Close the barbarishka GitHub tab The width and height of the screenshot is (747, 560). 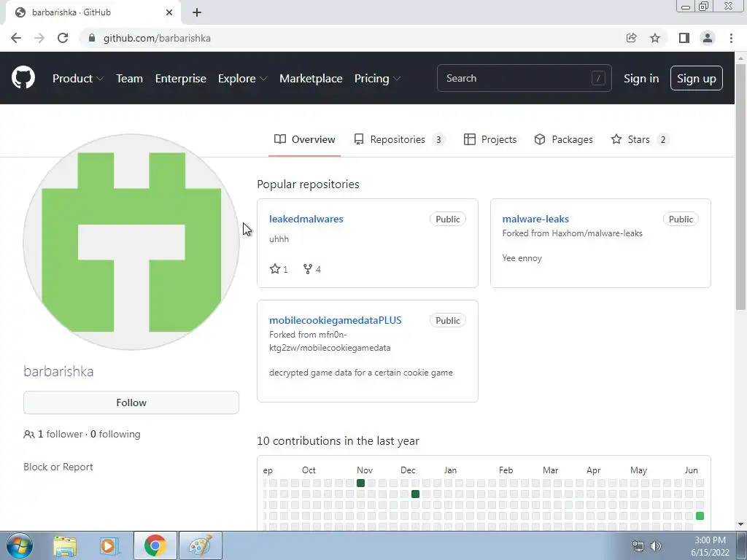pyautogui.click(x=169, y=12)
